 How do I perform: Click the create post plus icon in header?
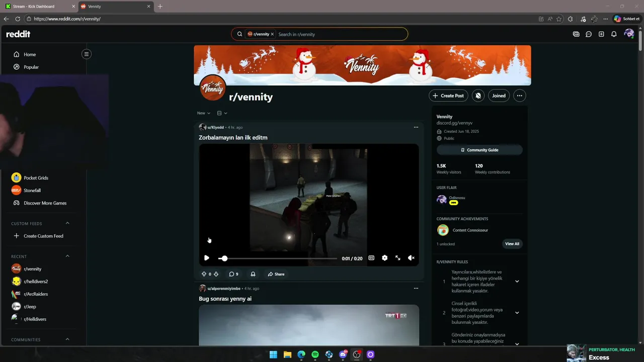tap(601, 34)
